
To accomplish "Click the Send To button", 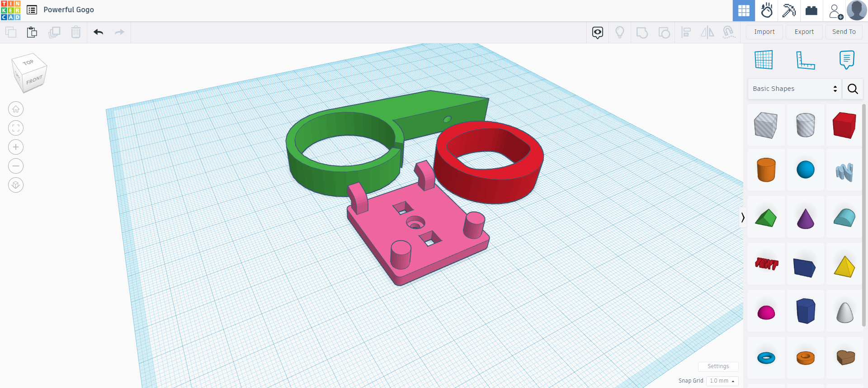I will click(844, 32).
